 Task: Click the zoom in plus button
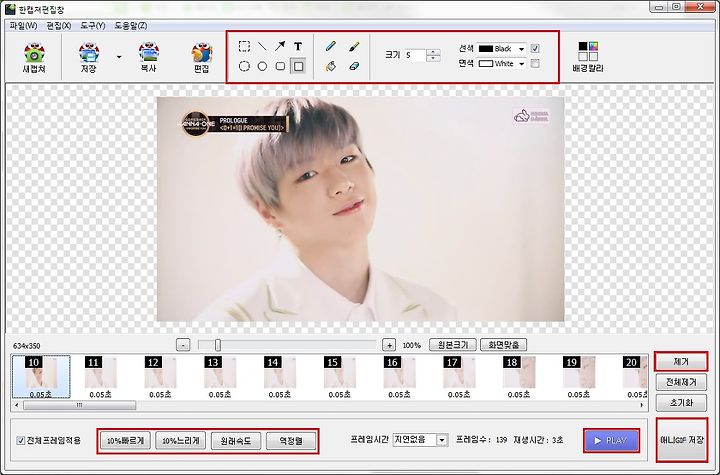pos(389,345)
